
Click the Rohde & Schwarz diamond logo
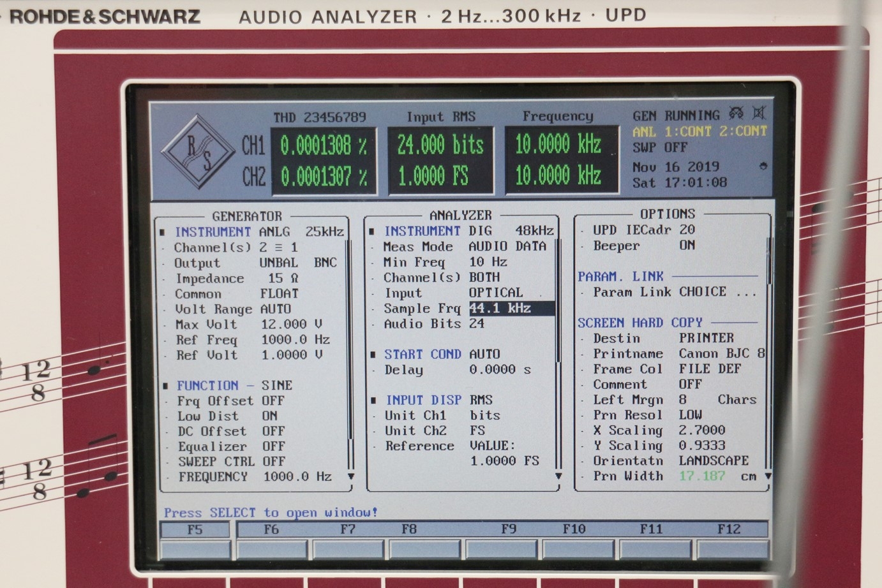(199, 152)
